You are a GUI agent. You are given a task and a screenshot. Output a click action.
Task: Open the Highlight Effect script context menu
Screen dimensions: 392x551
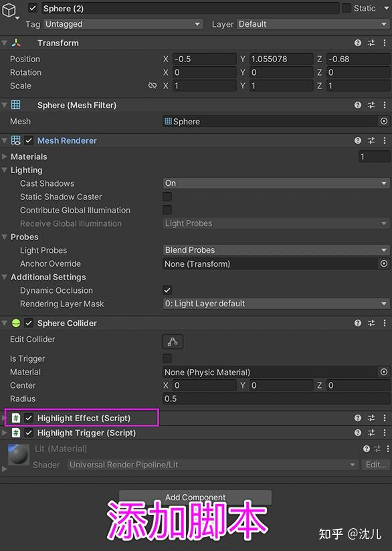(385, 417)
